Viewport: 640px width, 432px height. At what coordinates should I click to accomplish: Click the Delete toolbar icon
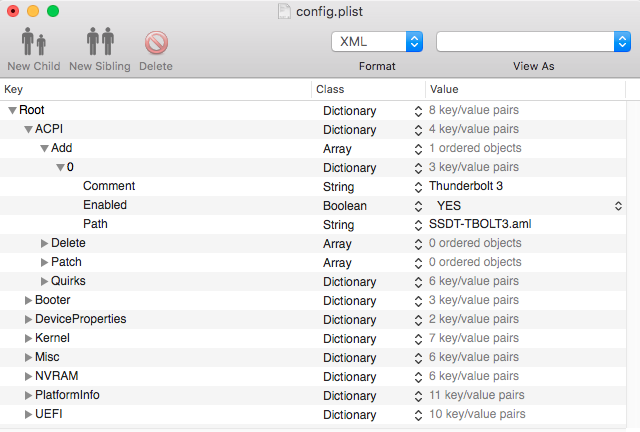click(x=156, y=42)
